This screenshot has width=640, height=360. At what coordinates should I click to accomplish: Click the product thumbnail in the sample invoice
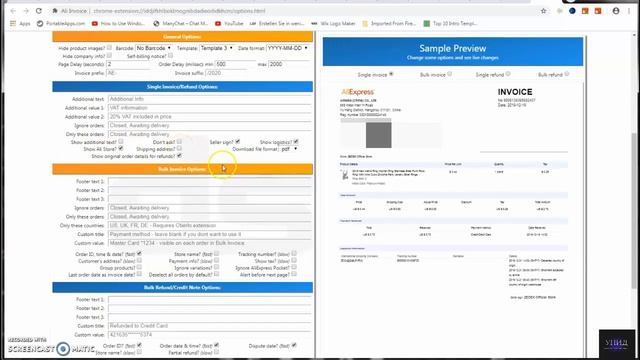tap(345, 175)
